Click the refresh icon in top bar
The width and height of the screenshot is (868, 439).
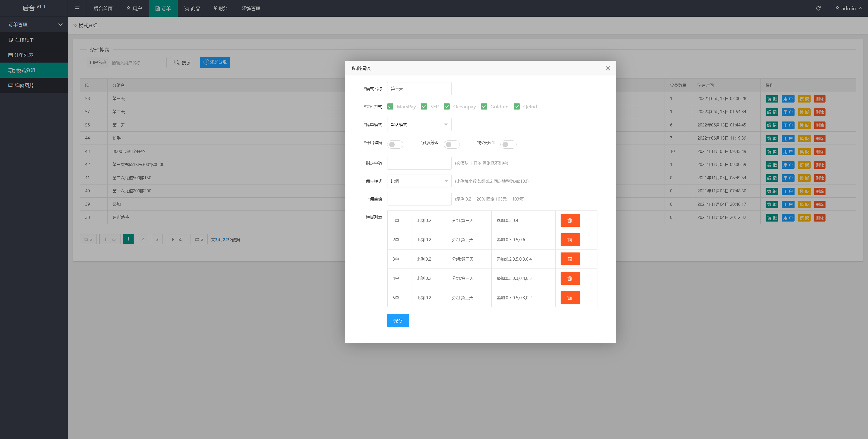[818, 8]
